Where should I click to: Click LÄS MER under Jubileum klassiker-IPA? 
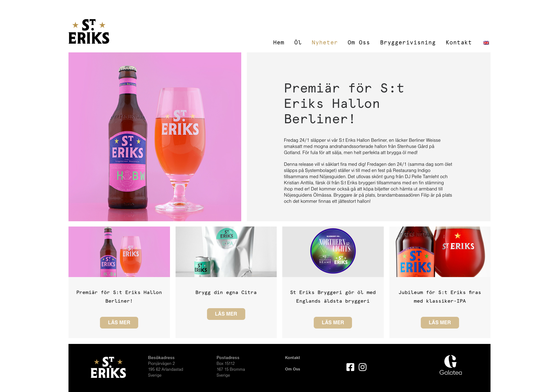[x=440, y=323]
